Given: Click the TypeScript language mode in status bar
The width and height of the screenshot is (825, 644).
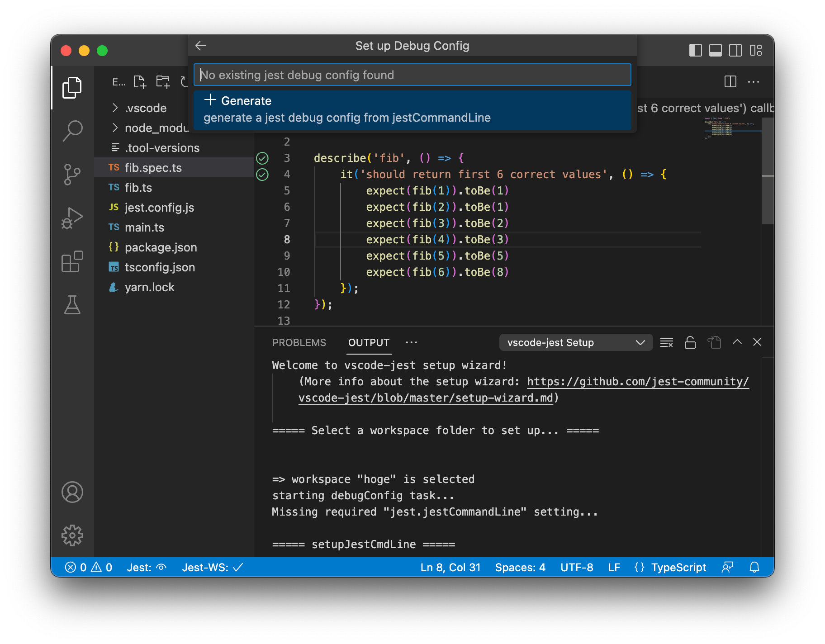Looking at the screenshot, I should coord(678,567).
